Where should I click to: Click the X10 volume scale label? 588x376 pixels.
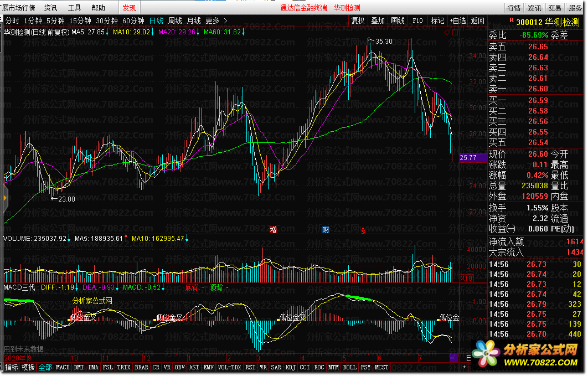click(x=466, y=278)
